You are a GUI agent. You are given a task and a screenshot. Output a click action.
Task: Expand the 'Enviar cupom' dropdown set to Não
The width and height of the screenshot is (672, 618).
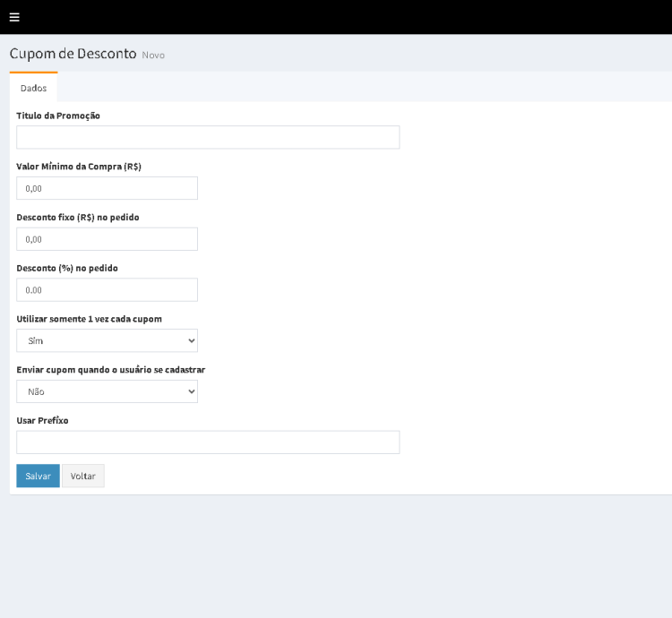107,391
